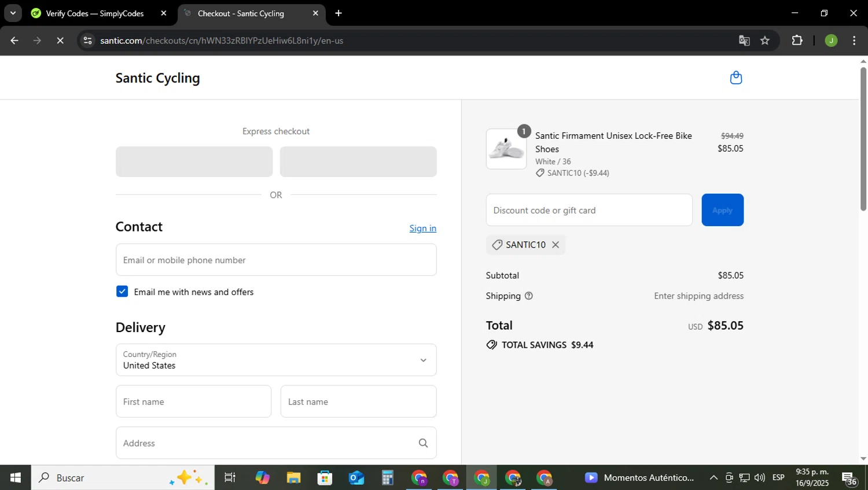
Task: Click the bike shoes product thumbnail
Action: point(506,149)
